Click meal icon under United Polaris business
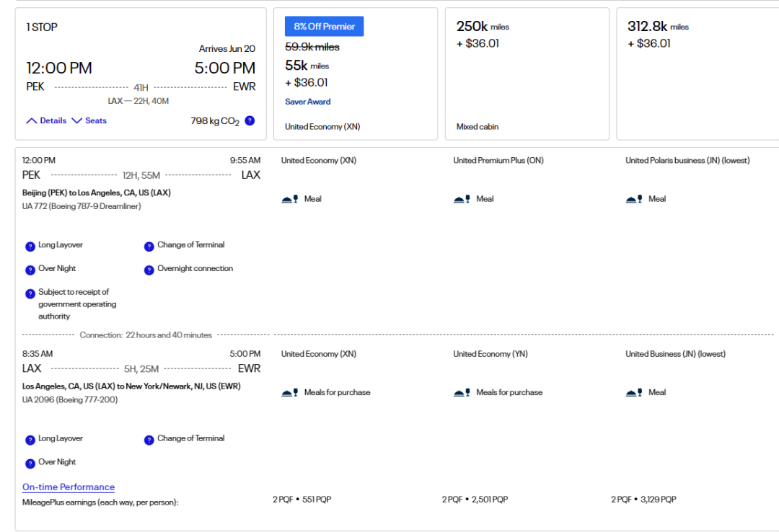The image size is (779, 532). pyautogui.click(x=634, y=199)
